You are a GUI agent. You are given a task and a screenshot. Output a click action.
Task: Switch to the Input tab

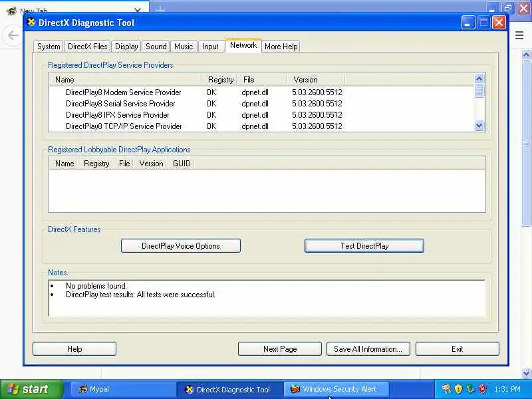pyautogui.click(x=210, y=47)
